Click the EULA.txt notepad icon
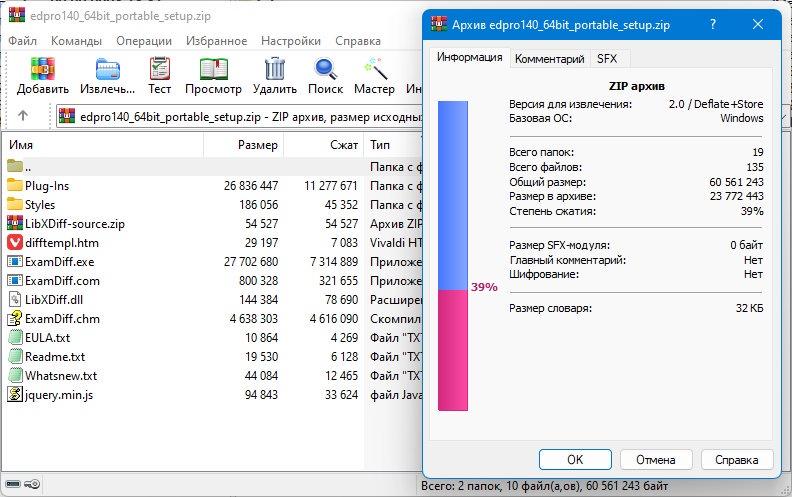The height and width of the screenshot is (497, 792). [x=15, y=337]
